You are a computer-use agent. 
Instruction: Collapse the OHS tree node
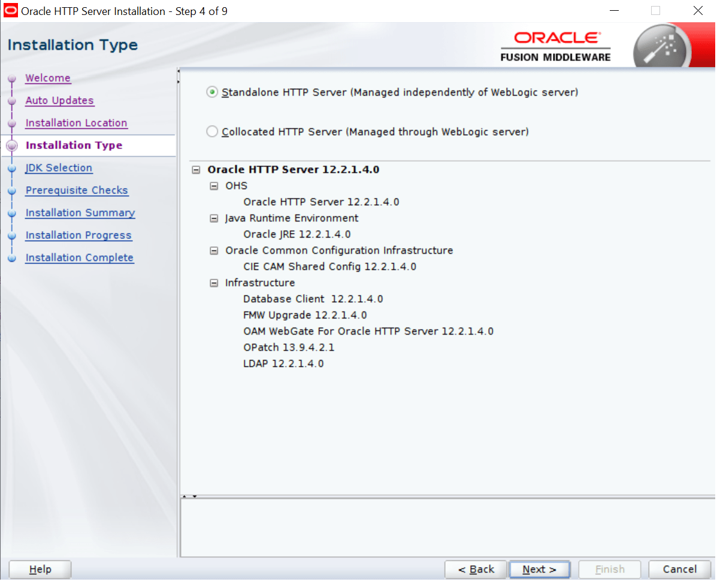coord(214,186)
